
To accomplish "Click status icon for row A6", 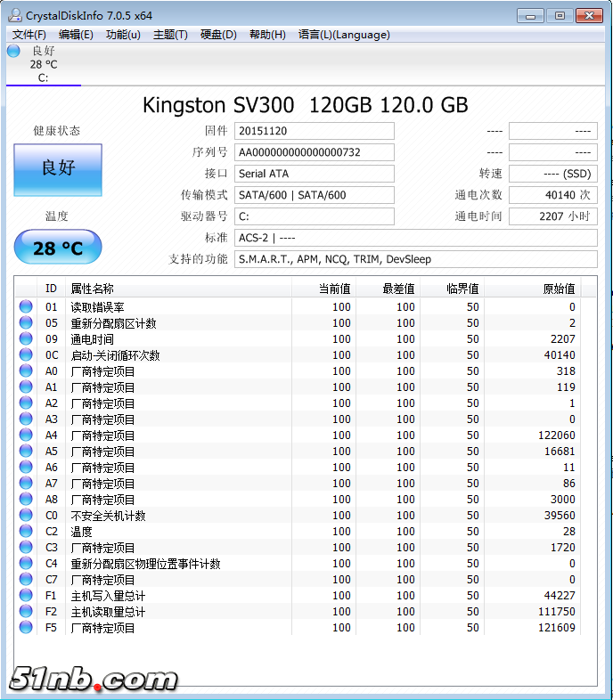I will (26, 468).
